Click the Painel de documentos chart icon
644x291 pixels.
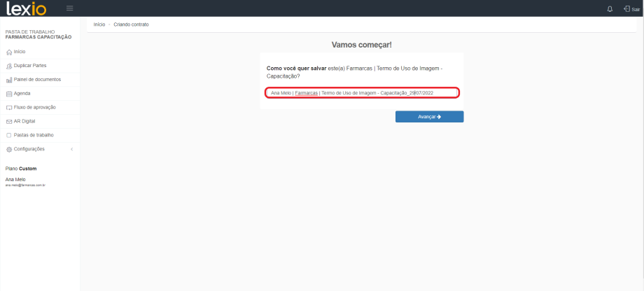(x=9, y=80)
